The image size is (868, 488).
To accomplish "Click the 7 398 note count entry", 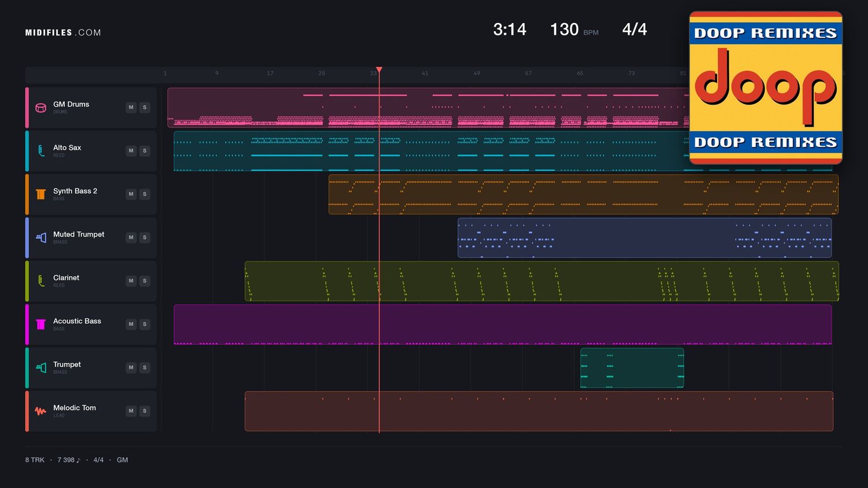I will [x=69, y=460].
